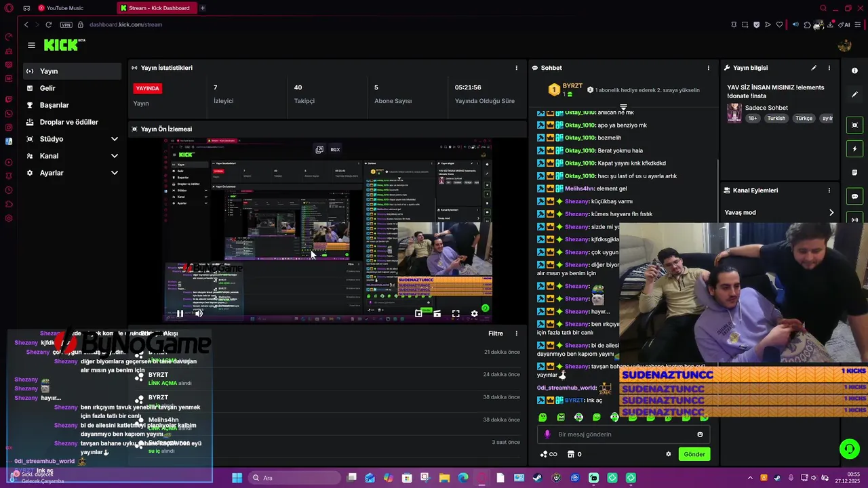Click the Türkçe tag
The width and height of the screenshot is (868, 488).
click(804, 118)
